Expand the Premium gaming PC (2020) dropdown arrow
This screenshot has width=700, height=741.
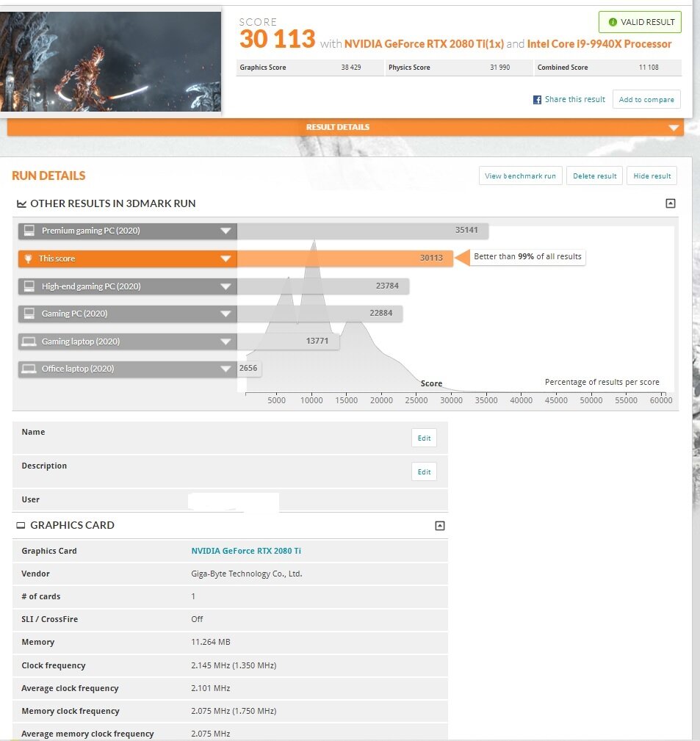coord(225,231)
